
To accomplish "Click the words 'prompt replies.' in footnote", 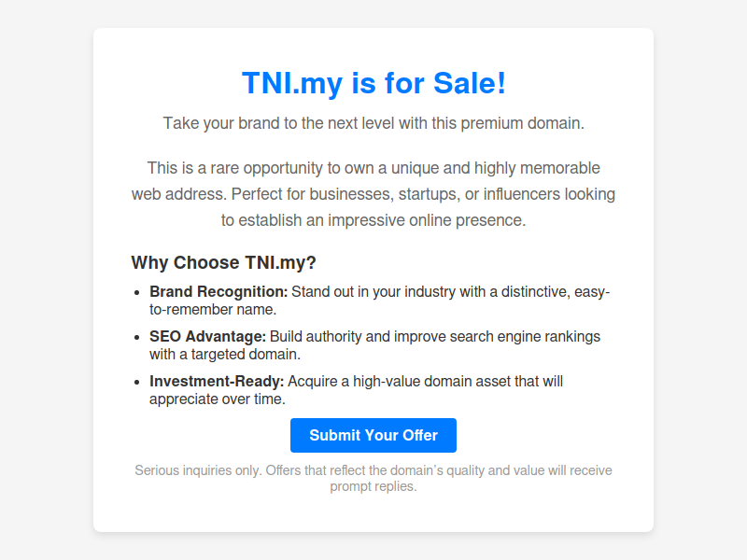I will (x=373, y=486).
